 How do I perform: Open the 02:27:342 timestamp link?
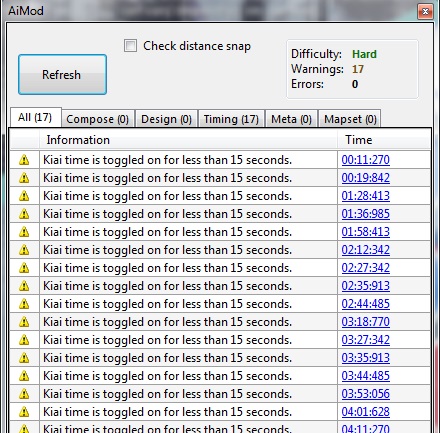[x=366, y=268]
